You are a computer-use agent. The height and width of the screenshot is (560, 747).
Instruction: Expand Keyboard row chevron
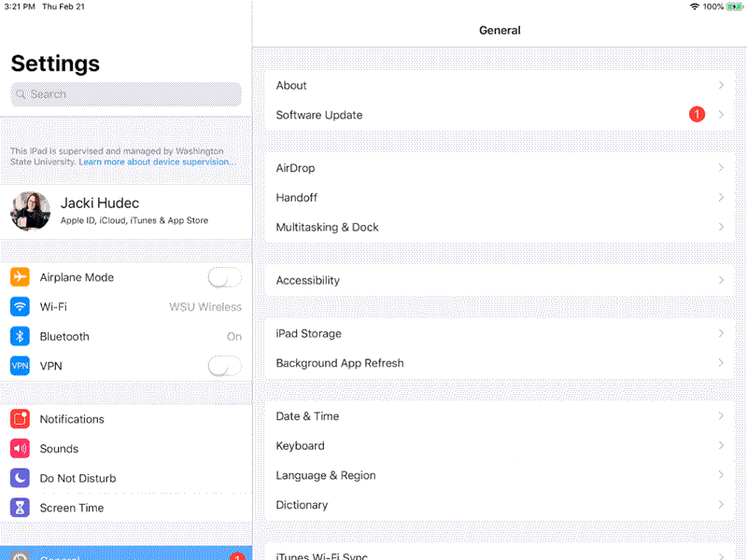point(721,445)
